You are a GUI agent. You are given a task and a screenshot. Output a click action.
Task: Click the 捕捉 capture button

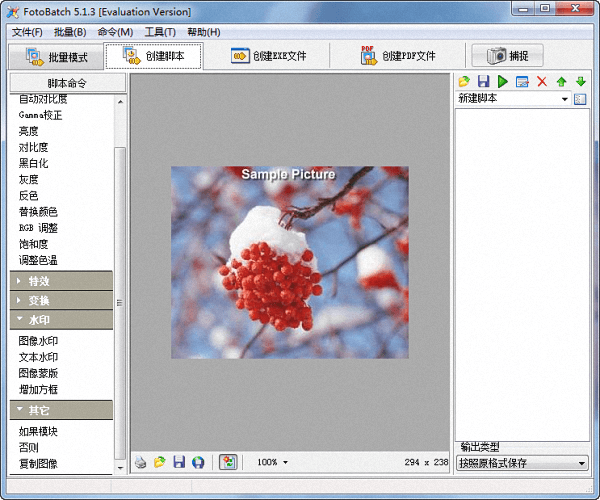coord(507,56)
